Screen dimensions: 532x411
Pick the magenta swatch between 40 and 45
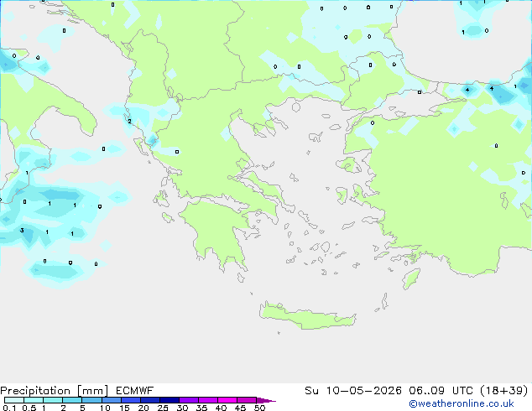[x=227, y=400]
